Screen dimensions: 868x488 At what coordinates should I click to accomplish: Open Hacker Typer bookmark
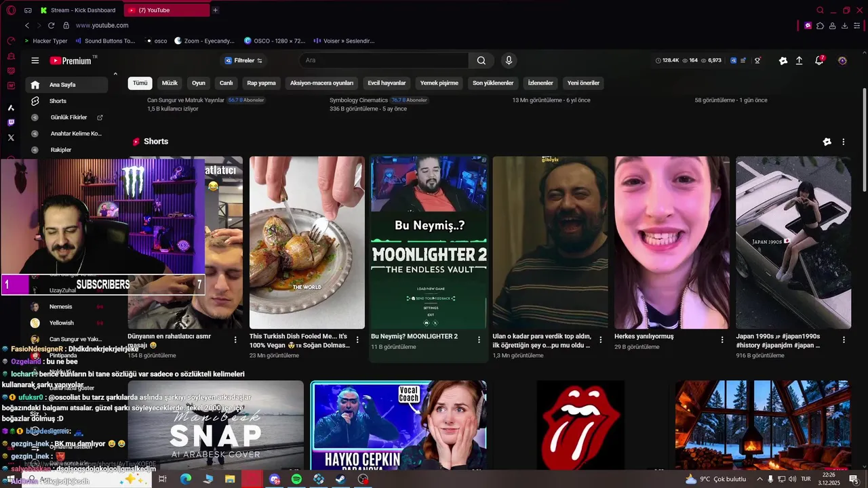tap(46, 41)
